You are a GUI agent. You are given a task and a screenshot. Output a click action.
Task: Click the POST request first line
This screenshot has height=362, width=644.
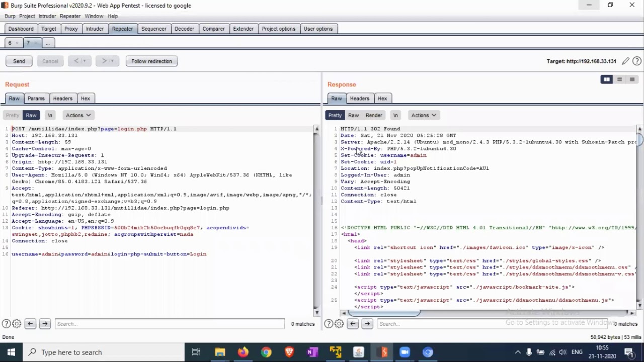click(x=94, y=129)
